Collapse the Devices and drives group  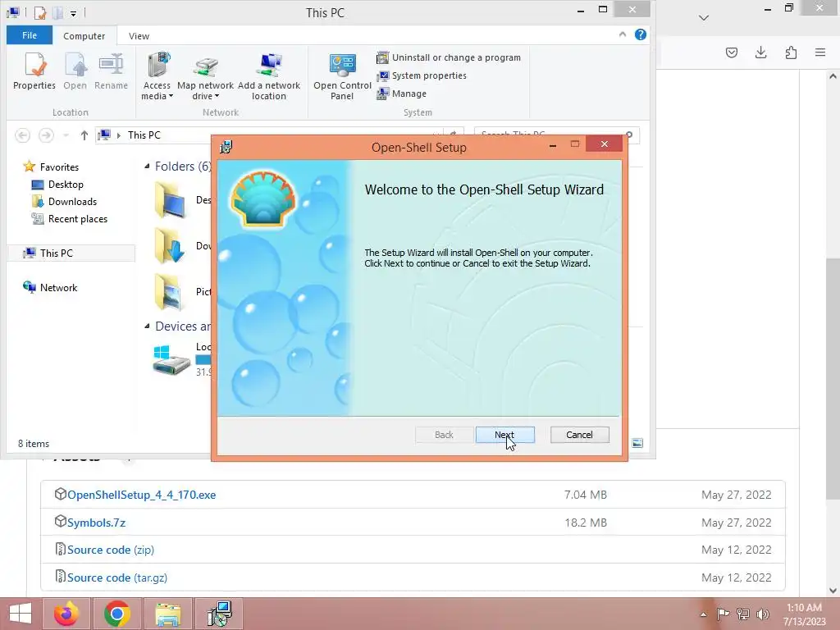[x=147, y=326]
